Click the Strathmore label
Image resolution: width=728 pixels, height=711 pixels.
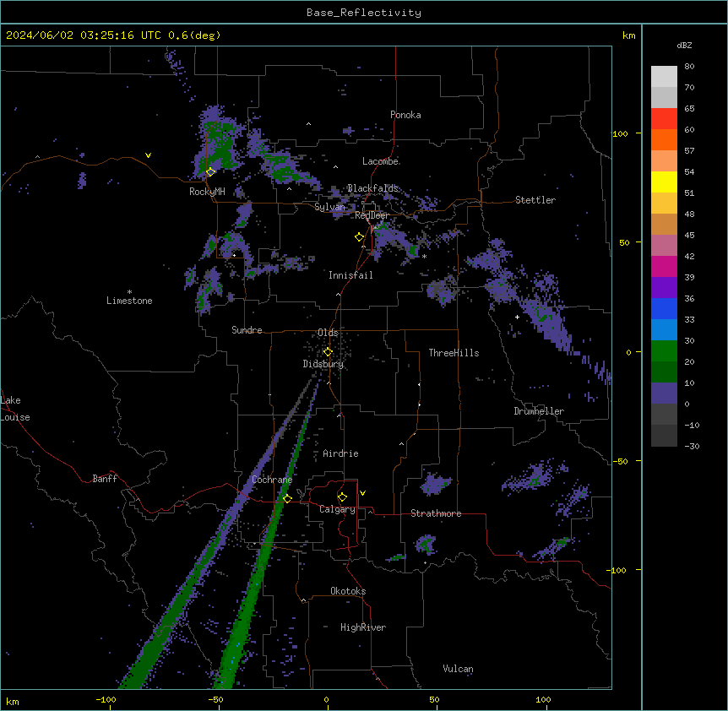(436, 513)
